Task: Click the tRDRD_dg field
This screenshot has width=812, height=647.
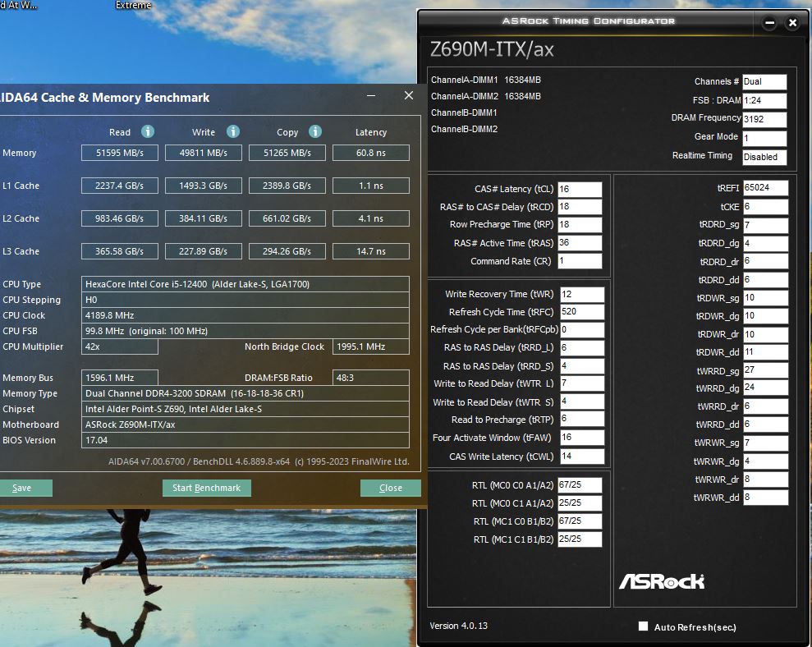Action: 765,244
